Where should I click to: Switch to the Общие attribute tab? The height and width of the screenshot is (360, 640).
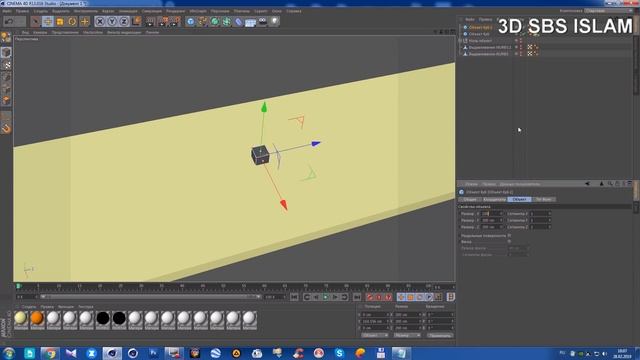(x=470, y=199)
